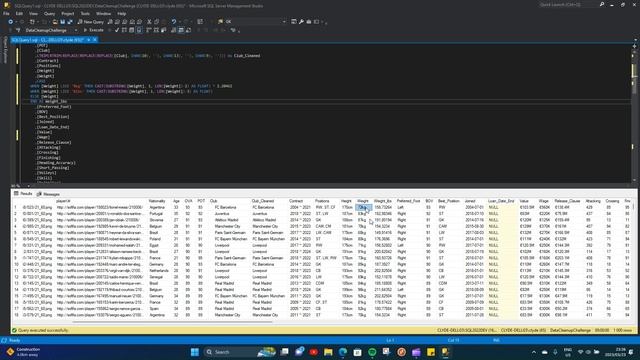Click the Nationality column header
The image size is (640, 360).
pos(157,201)
